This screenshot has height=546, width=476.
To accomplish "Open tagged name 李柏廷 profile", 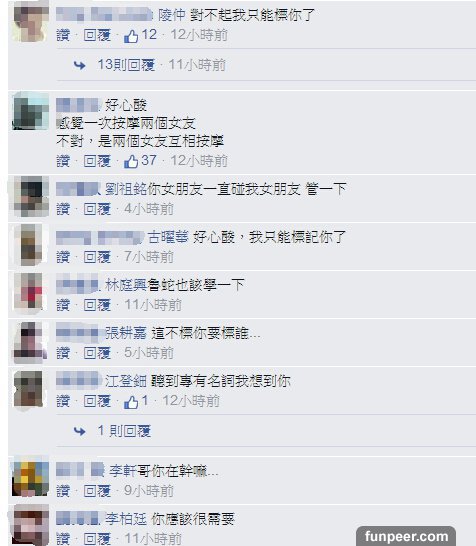I will pyautogui.click(x=126, y=519).
